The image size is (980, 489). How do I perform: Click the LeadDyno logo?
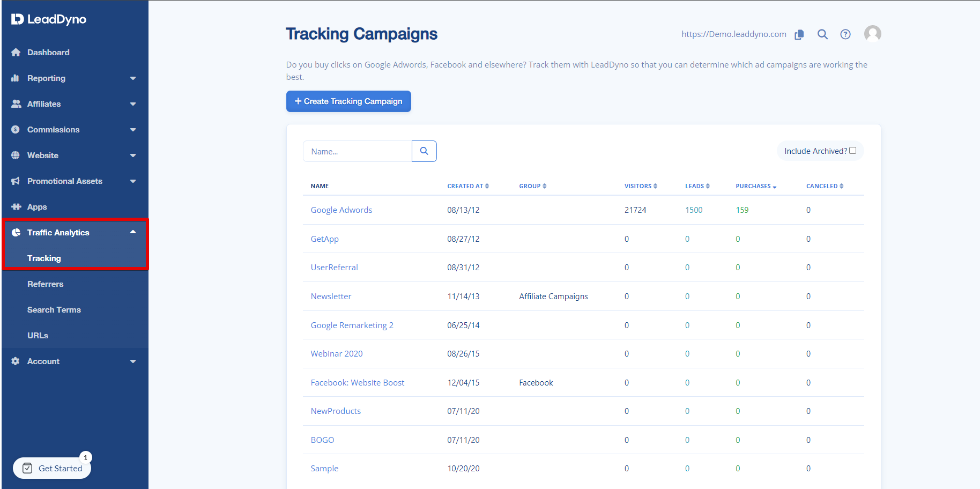49,19
